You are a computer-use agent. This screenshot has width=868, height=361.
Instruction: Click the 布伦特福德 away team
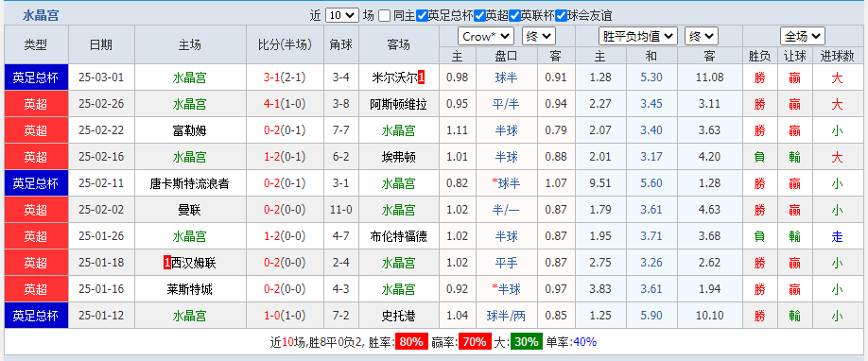pos(399,236)
